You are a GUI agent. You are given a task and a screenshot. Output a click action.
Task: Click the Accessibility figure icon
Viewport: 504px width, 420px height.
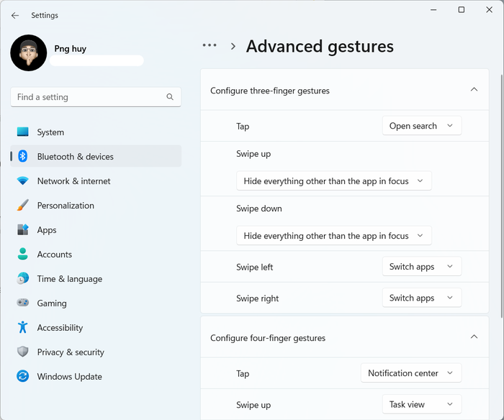click(x=22, y=327)
